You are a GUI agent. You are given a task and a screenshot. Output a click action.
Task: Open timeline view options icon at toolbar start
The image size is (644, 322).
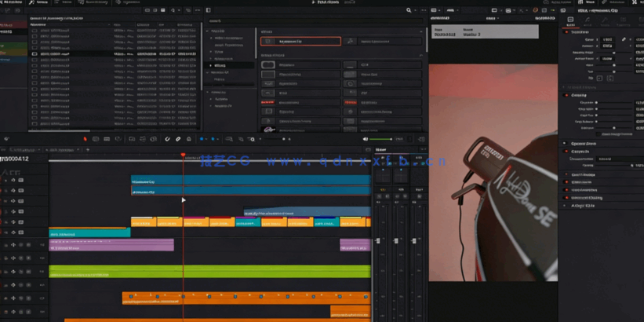pos(6,139)
